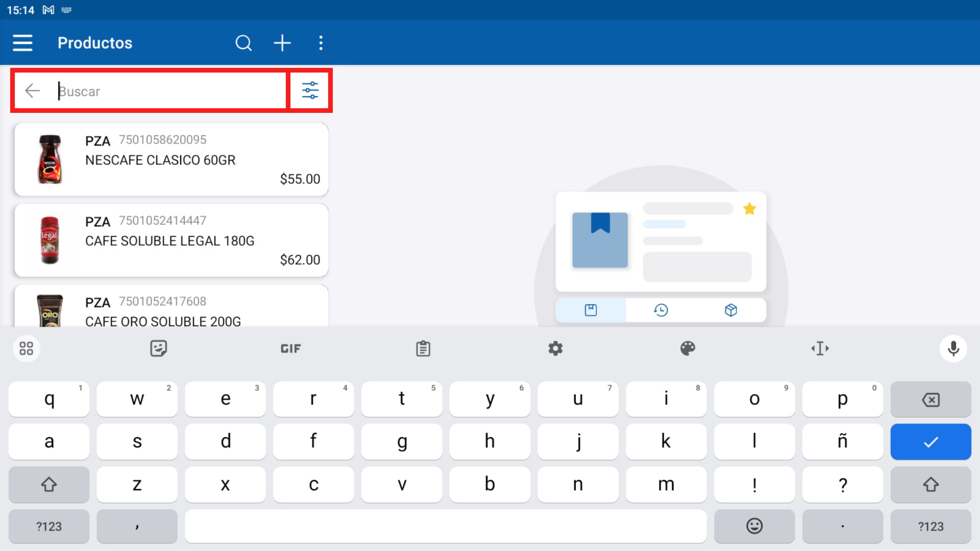Viewport: 980px width, 551px height.
Task: Switch to ?123 symbols keyboard on left
Action: click(49, 526)
